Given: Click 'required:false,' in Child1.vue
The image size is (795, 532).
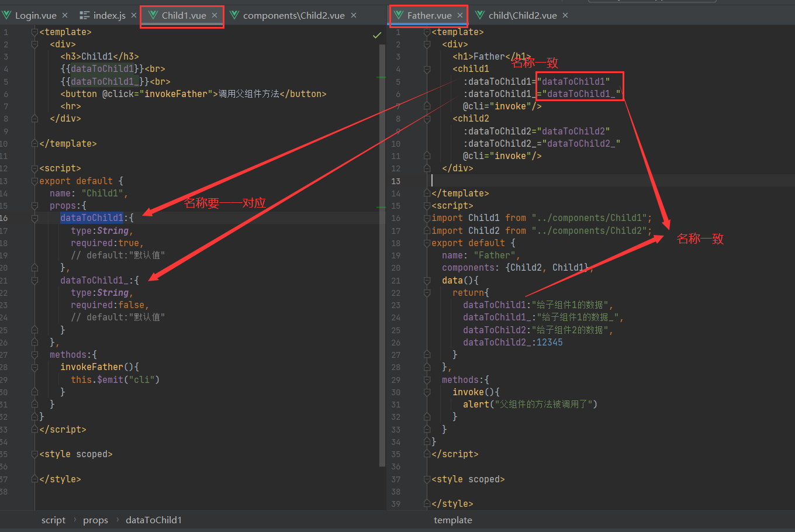Looking at the screenshot, I should (x=110, y=305).
